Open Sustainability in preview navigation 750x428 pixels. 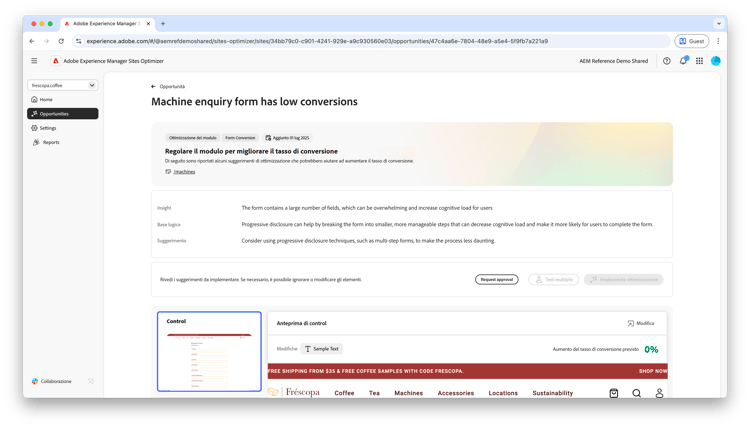(x=552, y=393)
